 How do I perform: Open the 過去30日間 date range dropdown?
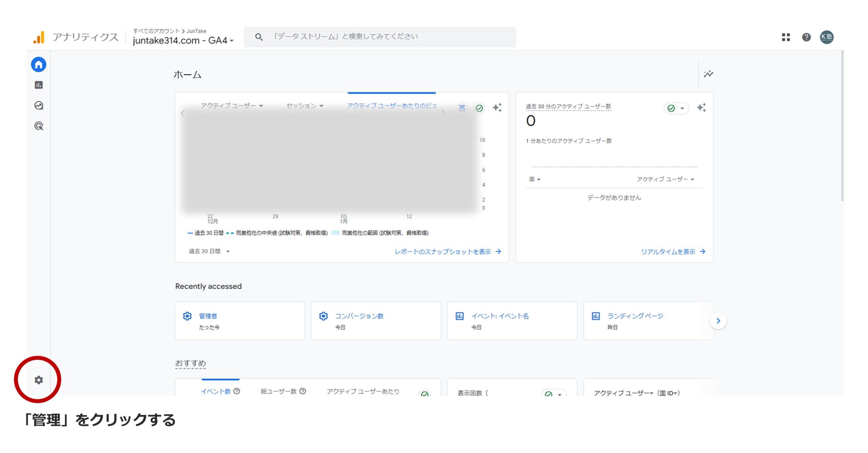click(x=208, y=251)
